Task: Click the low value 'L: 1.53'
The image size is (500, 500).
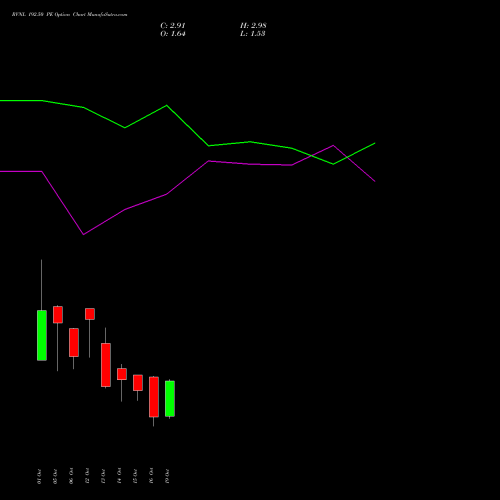Action: [253, 34]
